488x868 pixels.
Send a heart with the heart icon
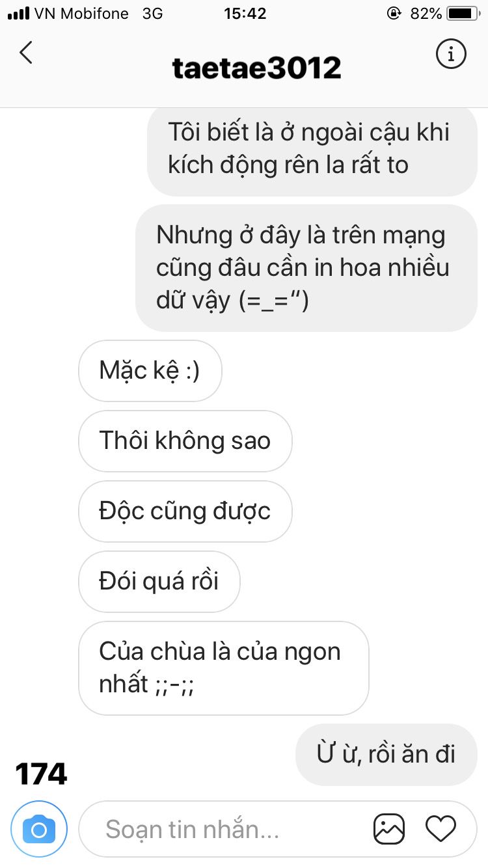click(441, 829)
